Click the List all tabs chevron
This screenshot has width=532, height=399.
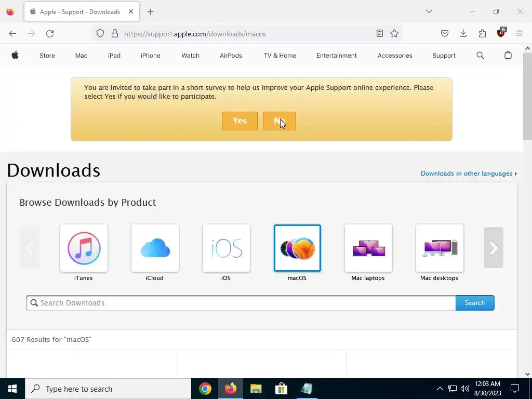429,11
